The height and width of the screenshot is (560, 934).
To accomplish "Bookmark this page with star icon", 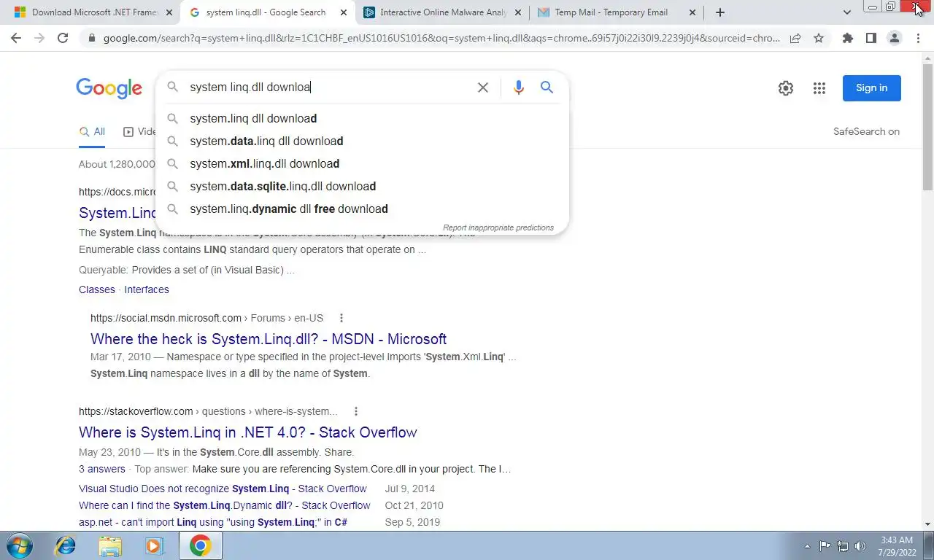I will click(x=819, y=38).
